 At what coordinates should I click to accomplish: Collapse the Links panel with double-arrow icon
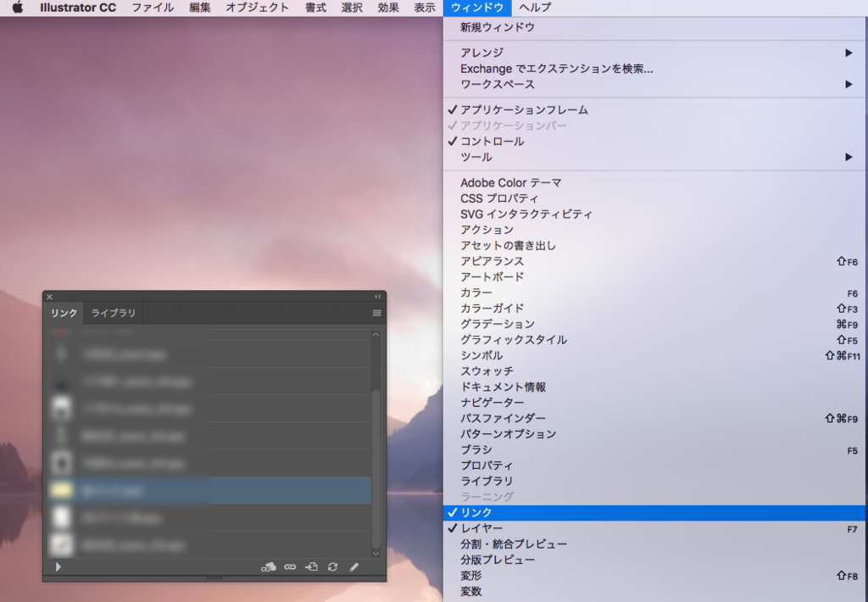tap(377, 296)
